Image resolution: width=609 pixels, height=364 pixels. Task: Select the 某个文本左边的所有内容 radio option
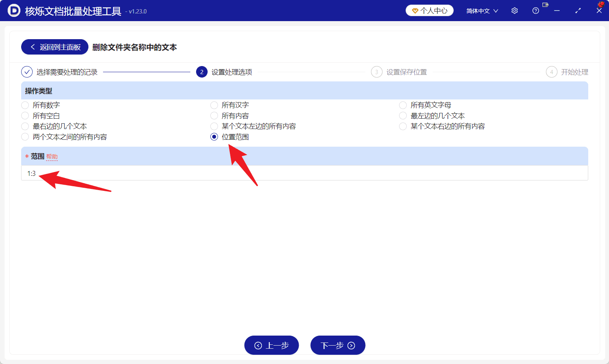pos(214,126)
